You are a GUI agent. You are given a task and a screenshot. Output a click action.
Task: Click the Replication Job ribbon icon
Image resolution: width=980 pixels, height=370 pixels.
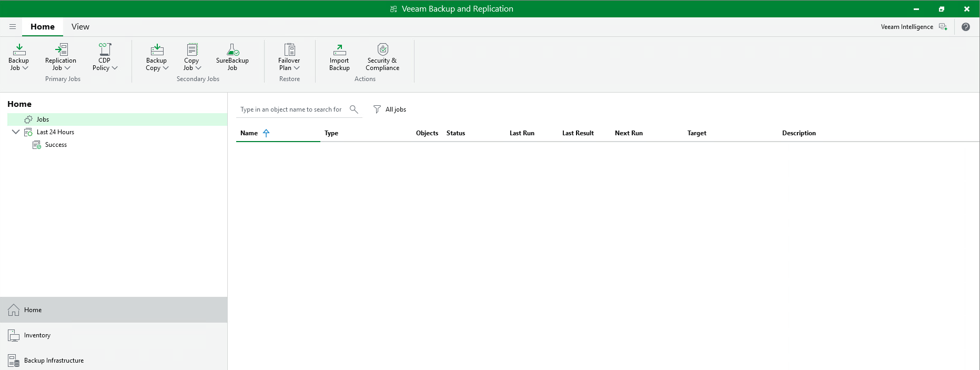pyautogui.click(x=62, y=49)
